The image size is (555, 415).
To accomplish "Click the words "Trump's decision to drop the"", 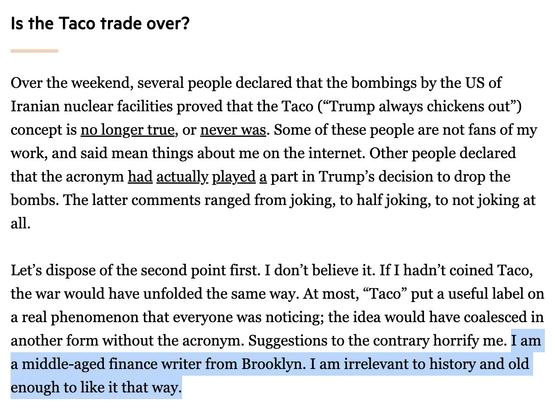I will point(415,177).
